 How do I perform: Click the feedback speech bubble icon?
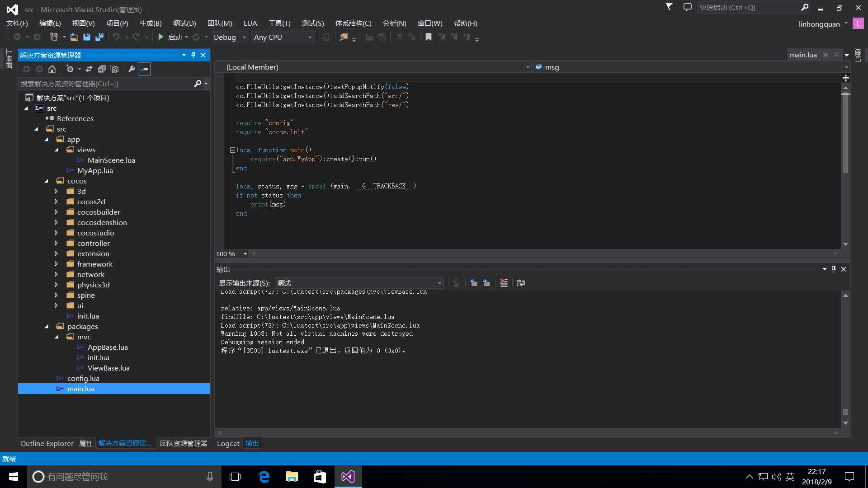(687, 7)
